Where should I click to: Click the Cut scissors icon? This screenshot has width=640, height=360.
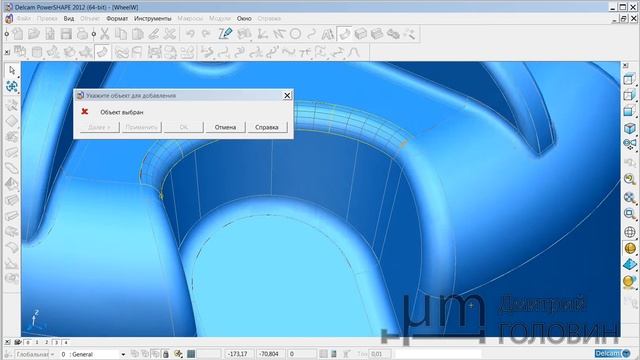pyautogui.click(x=105, y=34)
